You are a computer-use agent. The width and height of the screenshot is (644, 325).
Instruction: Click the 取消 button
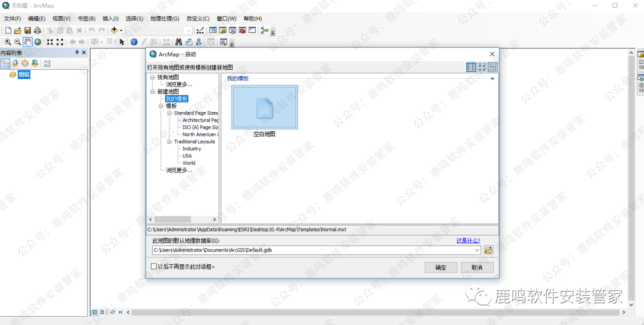click(x=477, y=268)
